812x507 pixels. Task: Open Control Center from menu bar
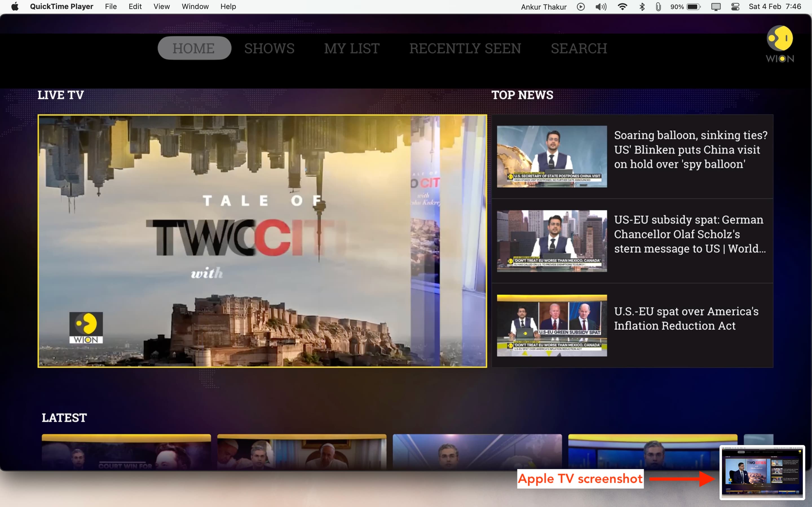735,7
